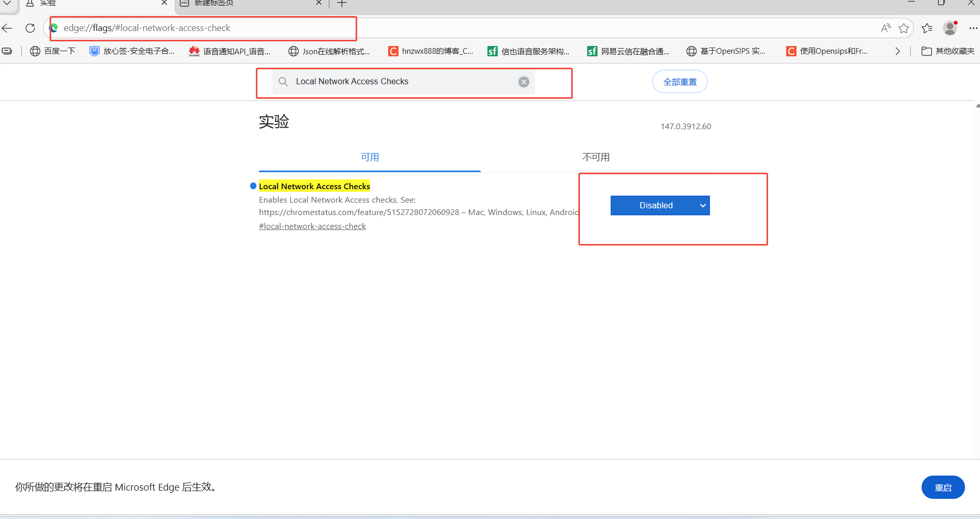
Task: Open the read aloud icon
Action: coord(886,28)
